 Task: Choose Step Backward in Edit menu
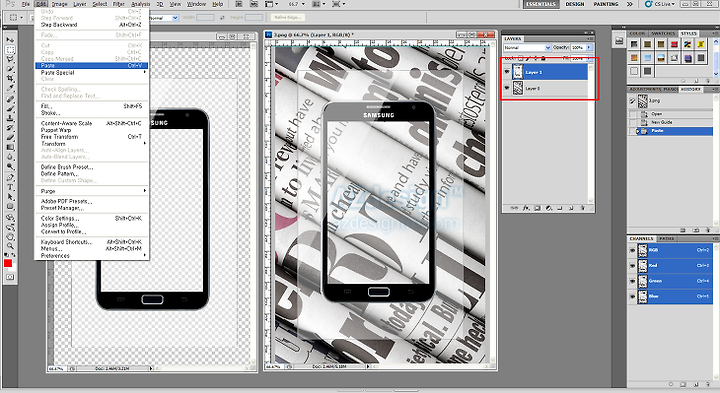coord(91,25)
